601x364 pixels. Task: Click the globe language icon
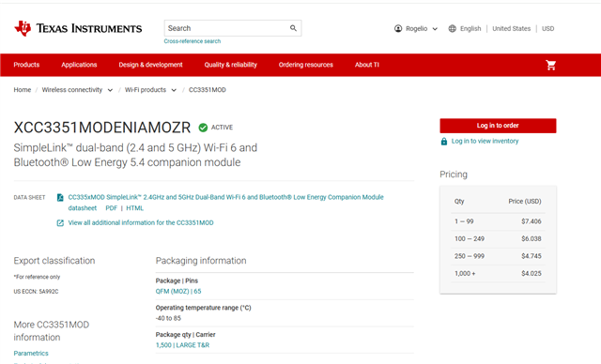point(453,29)
